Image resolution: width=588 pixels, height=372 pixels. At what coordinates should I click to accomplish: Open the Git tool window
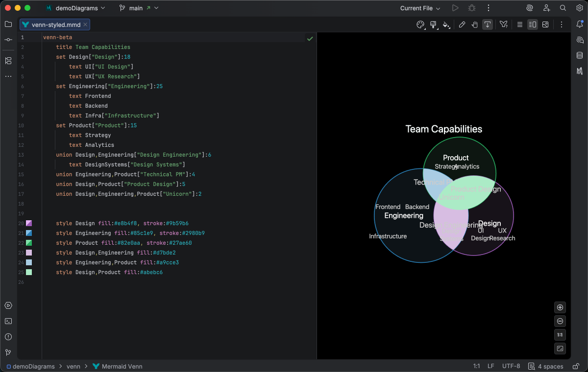[8, 352]
